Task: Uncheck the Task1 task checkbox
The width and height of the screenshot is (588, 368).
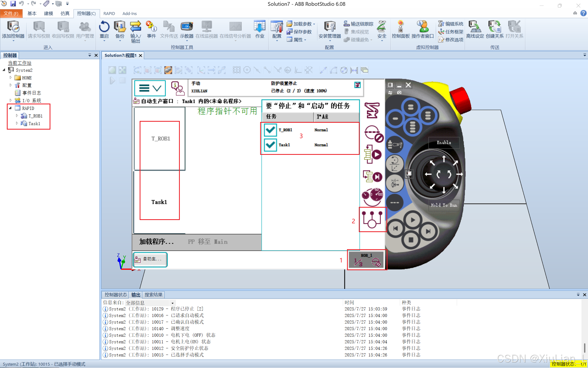Action: click(270, 145)
